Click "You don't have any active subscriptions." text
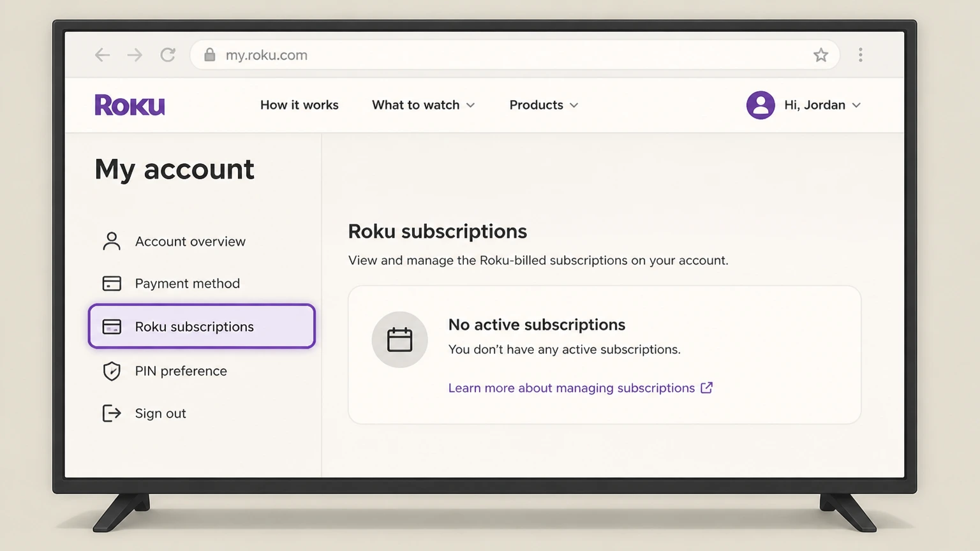Image resolution: width=980 pixels, height=551 pixels. coord(565,349)
